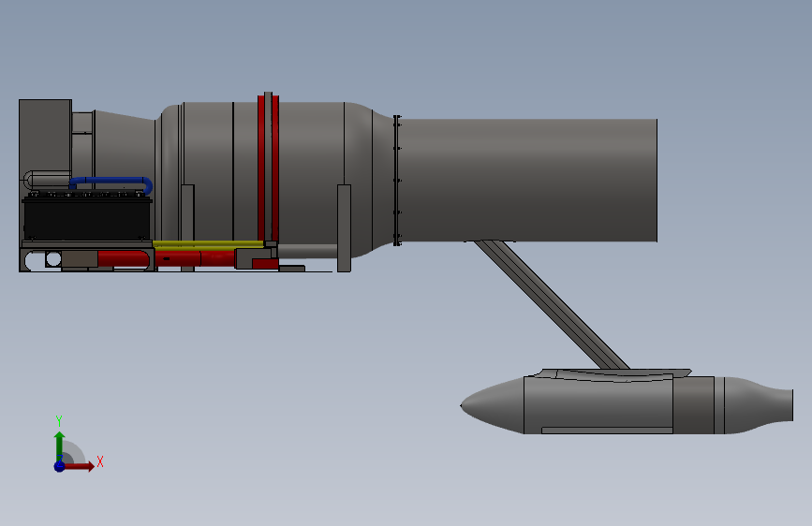
Task: Select the long cylindrical exhaust duct
Action: point(528,180)
